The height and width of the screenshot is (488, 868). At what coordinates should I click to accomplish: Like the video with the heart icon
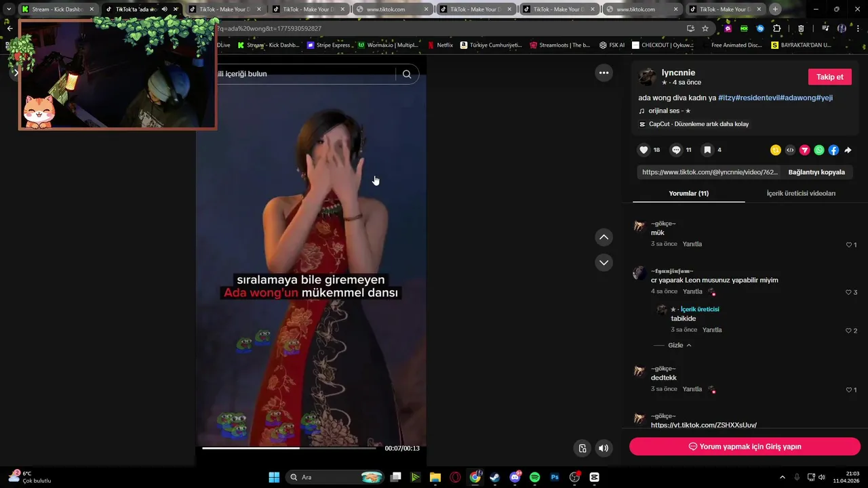[644, 150]
